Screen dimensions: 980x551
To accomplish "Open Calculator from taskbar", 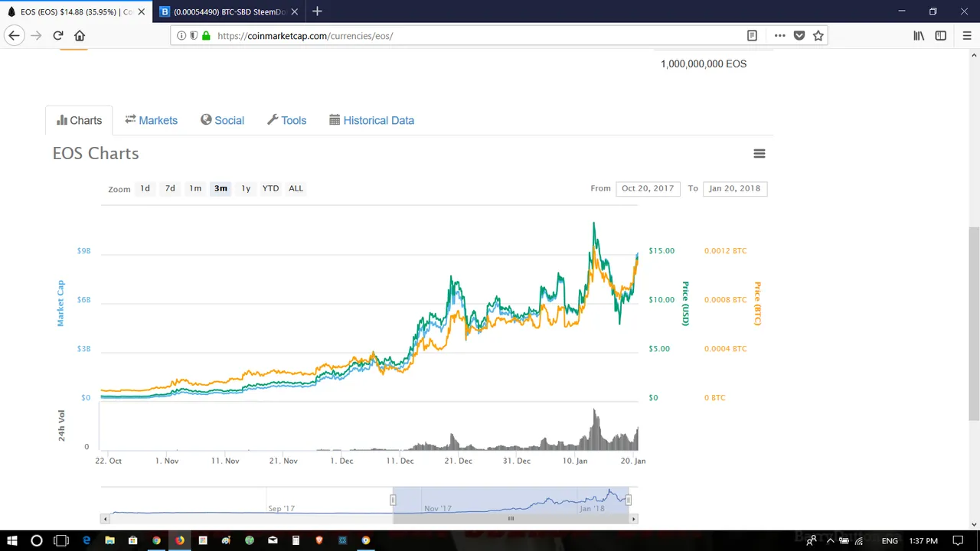I will coord(296,540).
